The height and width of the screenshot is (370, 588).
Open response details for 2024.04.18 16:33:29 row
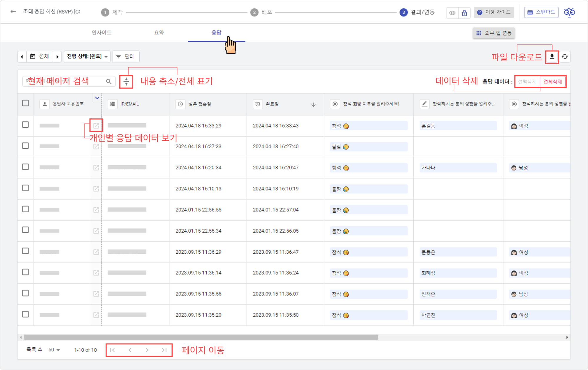click(x=96, y=126)
